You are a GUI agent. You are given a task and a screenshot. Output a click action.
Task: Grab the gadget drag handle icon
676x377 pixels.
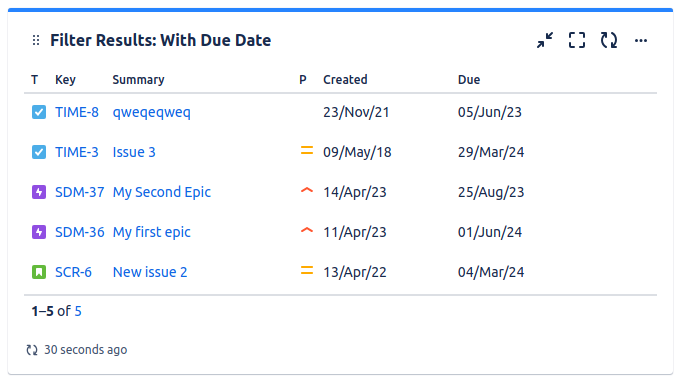coord(36,40)
